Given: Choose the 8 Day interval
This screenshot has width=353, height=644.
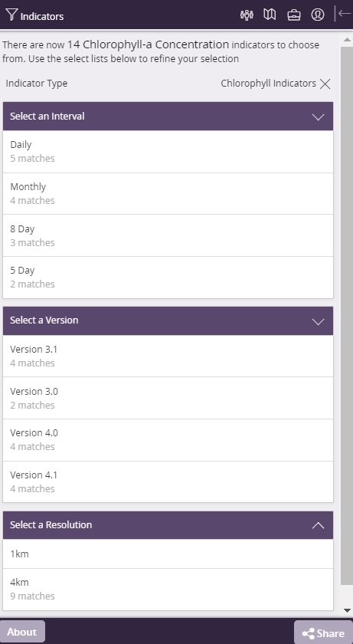Looking at the screenshot, I should click(168, 236).
